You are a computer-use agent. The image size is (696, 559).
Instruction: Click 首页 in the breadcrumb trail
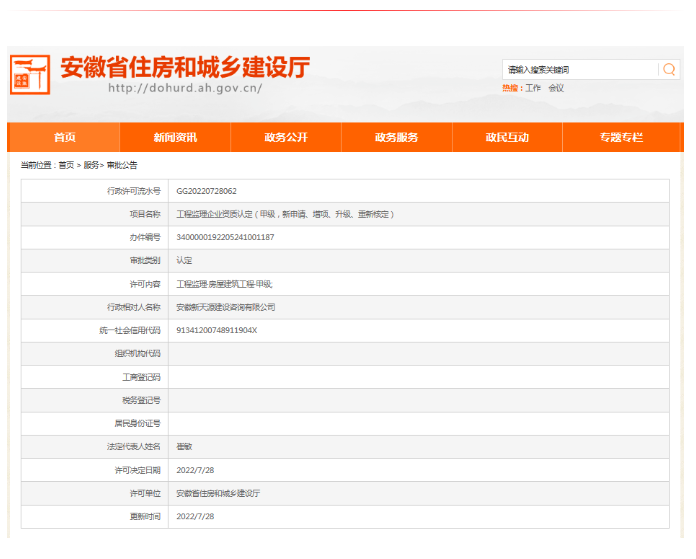pos(66,165)
